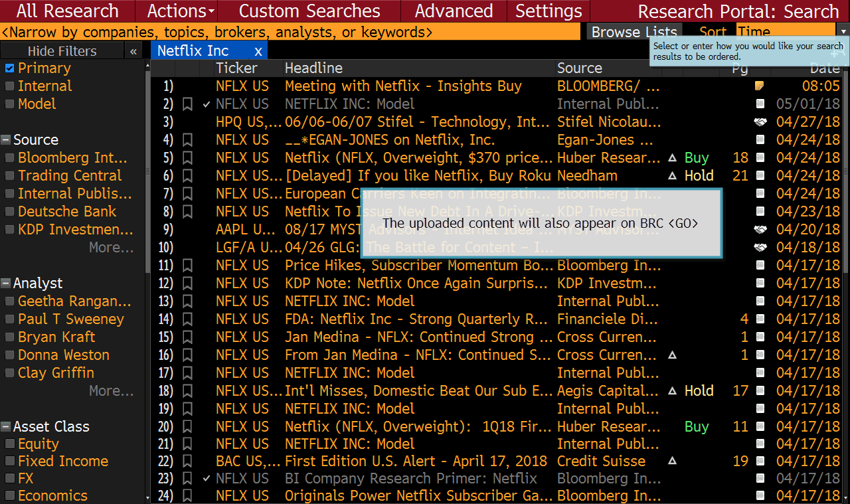Screen dimensions: 850x504
Task: Check the Deutsche Bank source filter
Action: tap(9, 212)
